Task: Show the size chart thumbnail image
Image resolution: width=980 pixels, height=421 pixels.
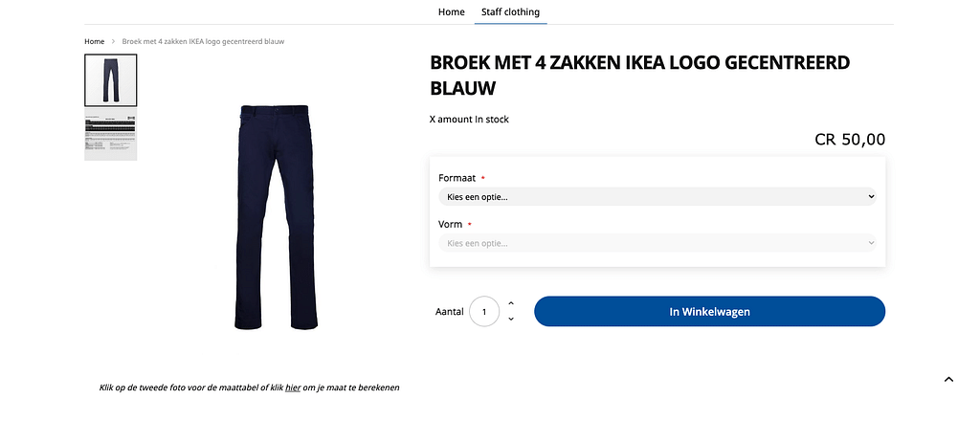Action: 111,136
